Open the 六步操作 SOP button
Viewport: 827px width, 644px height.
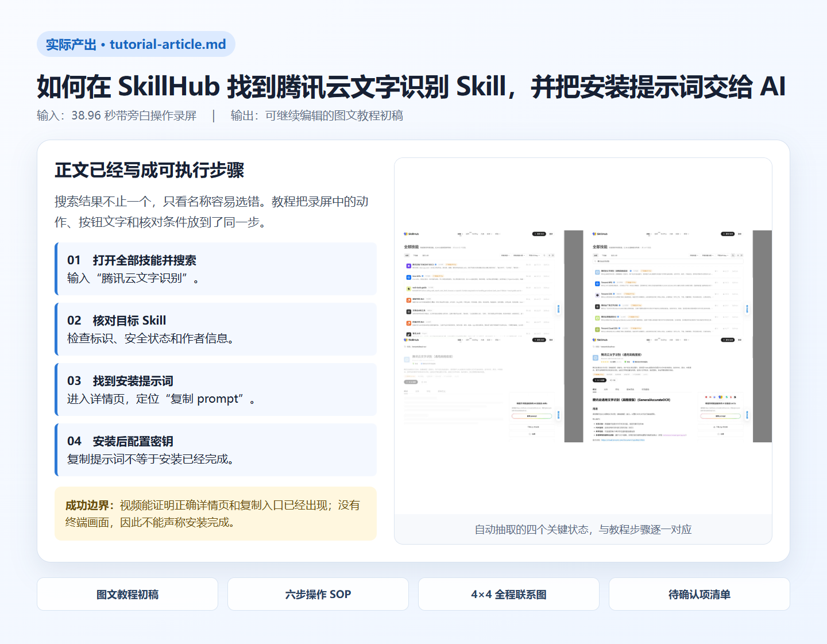pyautogui.click(x=318, y=594)
